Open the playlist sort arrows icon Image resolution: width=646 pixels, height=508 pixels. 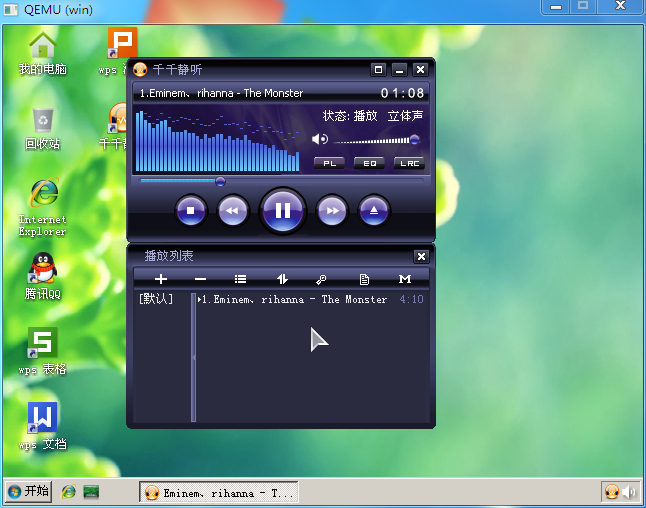[282, 279]
